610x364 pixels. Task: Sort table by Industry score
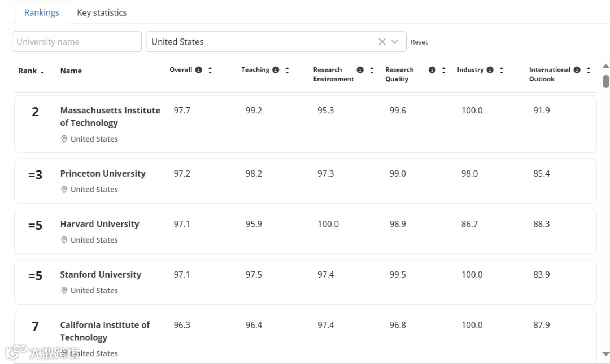(x=501, y=70)
